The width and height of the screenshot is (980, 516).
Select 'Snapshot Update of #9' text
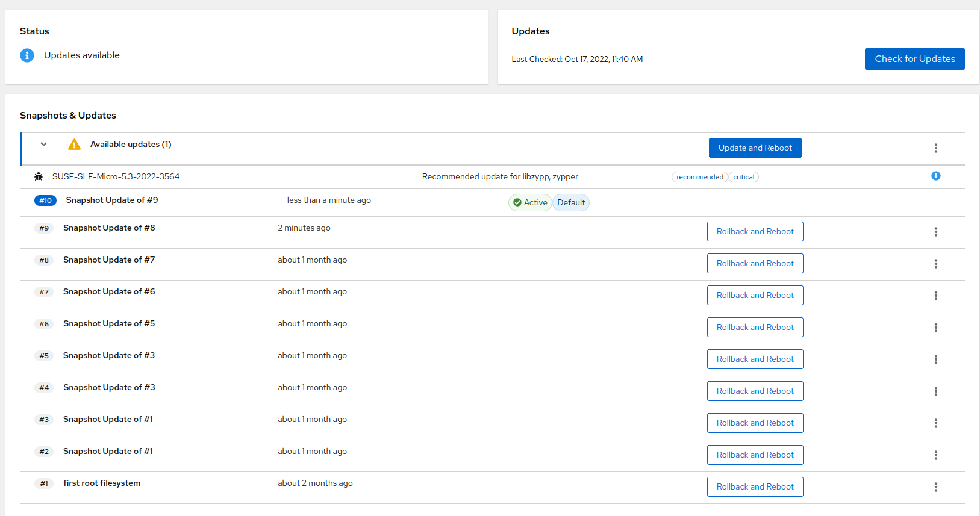112,200
